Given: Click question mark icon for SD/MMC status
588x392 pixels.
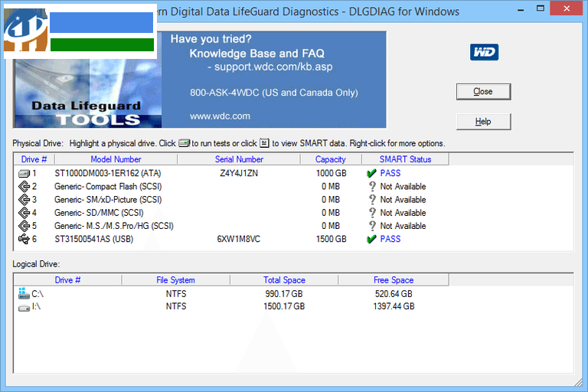Looking at the screenshot, I should [372, 213].
